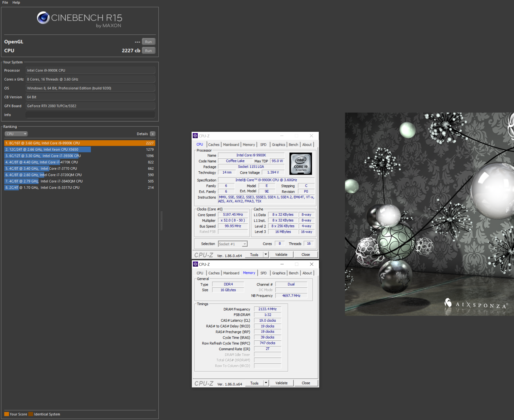The width and height of the screenshot is (514, 420).
Task: Select ranking entry Intel Core i7-3720QM CPU
Action: click(80, 175)
